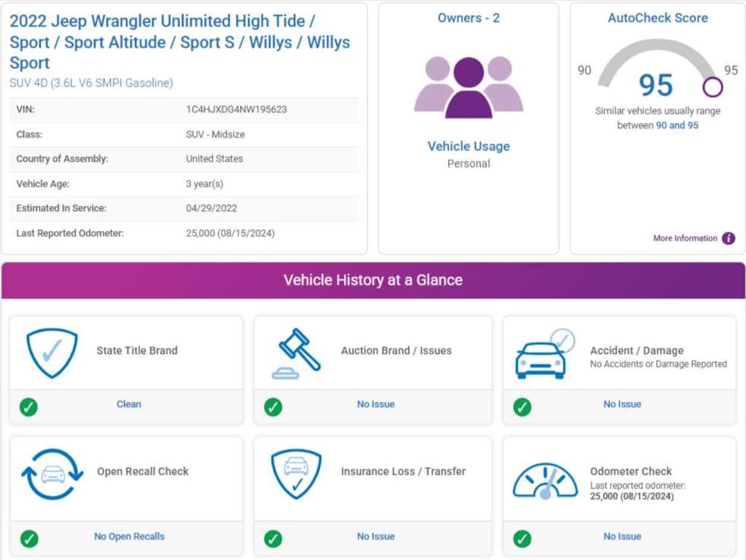Click green checkmark beside No Open Recalls

pyautogui.click(x=29, y=539)
